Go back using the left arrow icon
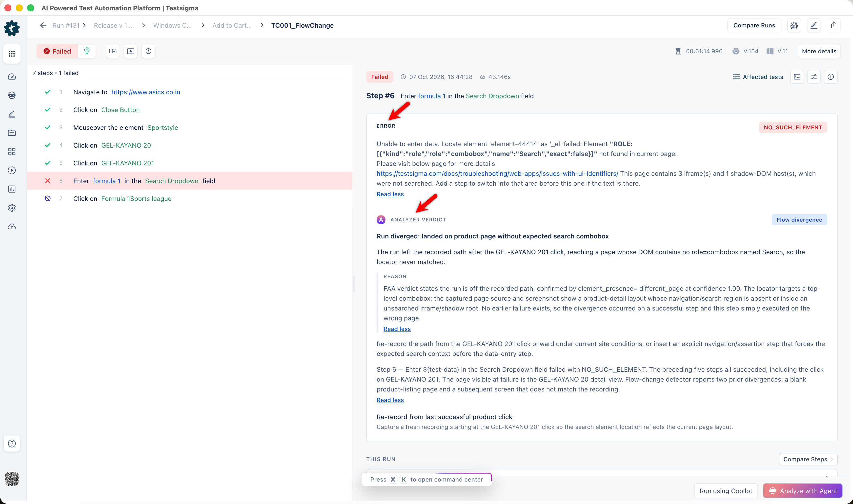853x504 pixels. click(43, 25)
